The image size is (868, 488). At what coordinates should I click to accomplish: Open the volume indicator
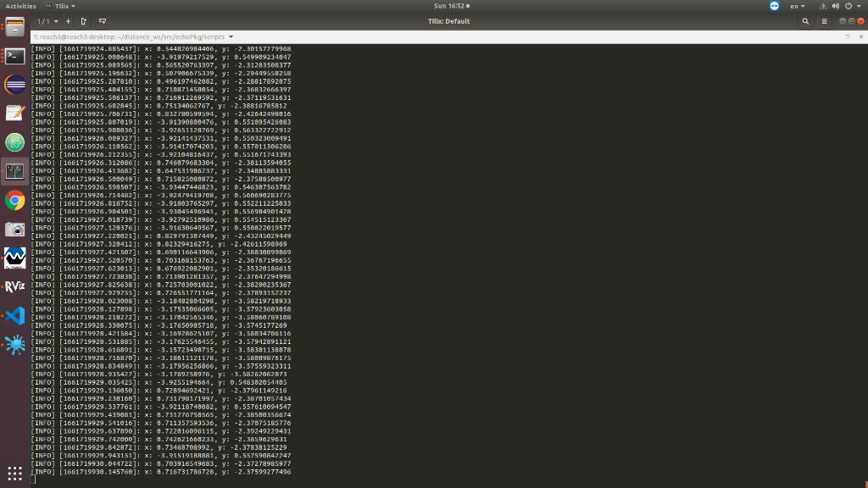(835, 6)
